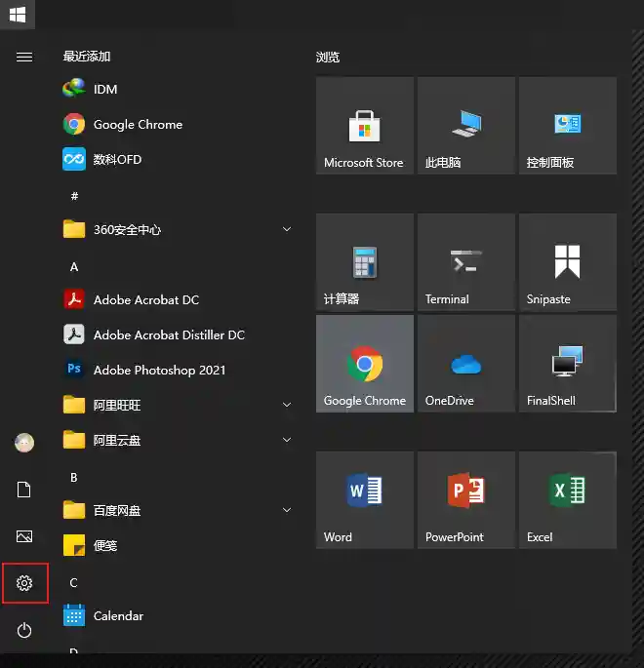Click the B alphabet index header
644x668 pixels.
click(74, 478)
